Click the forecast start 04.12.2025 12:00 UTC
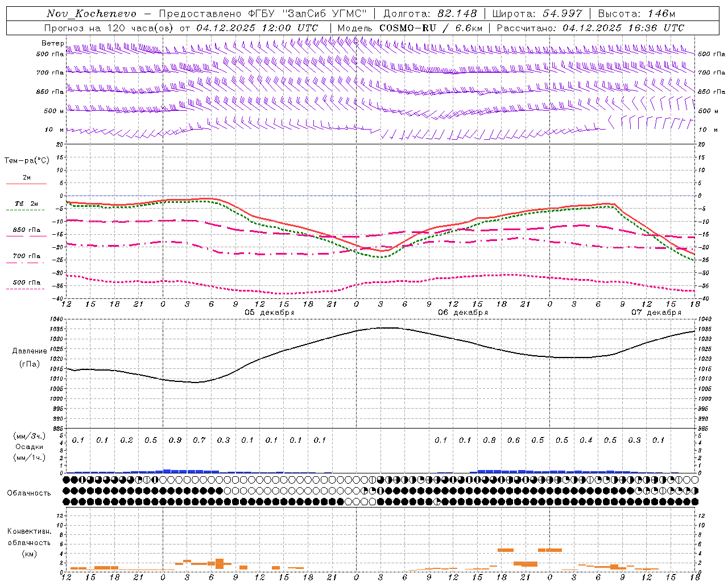Viewport: 728px width, 582px height. tap(257, 28)
